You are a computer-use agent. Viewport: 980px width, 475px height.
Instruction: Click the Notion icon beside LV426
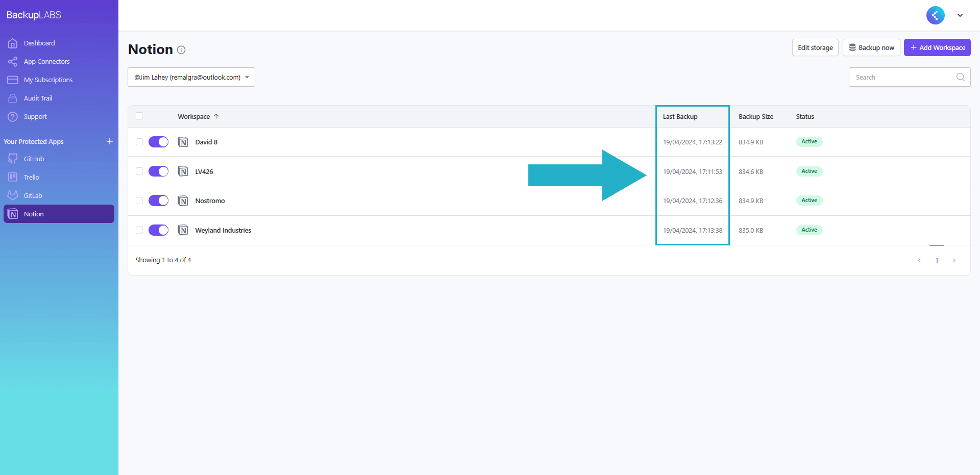[x=183, y=171]
